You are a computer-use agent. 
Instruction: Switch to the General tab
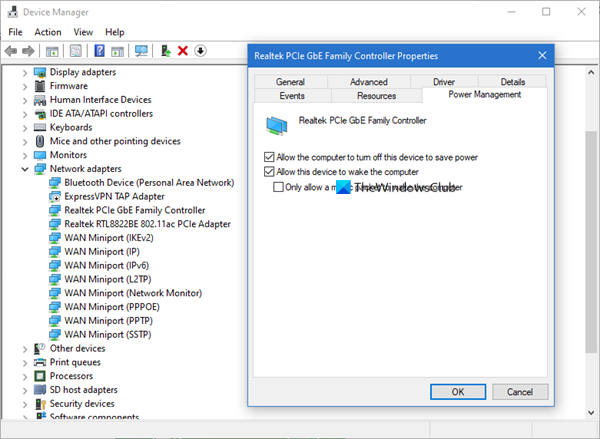290,82
